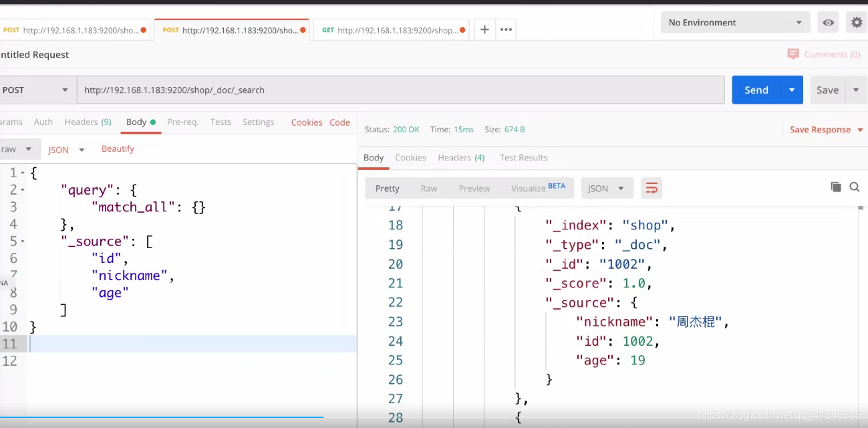This screenshot has width=868, height=428.
Task: Click the Comments (0) link
Action: (x=832, y=54)
